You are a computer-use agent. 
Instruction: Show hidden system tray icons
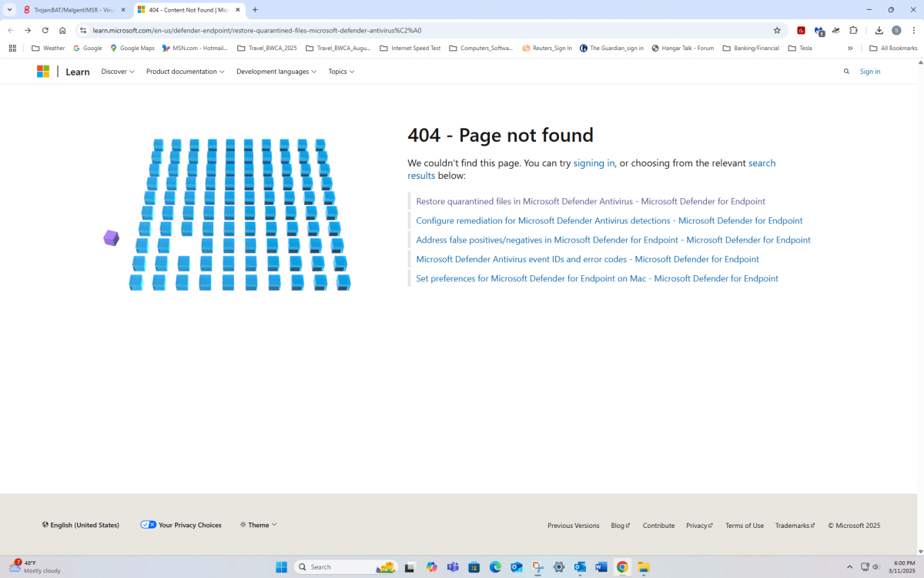click(849, 567)
